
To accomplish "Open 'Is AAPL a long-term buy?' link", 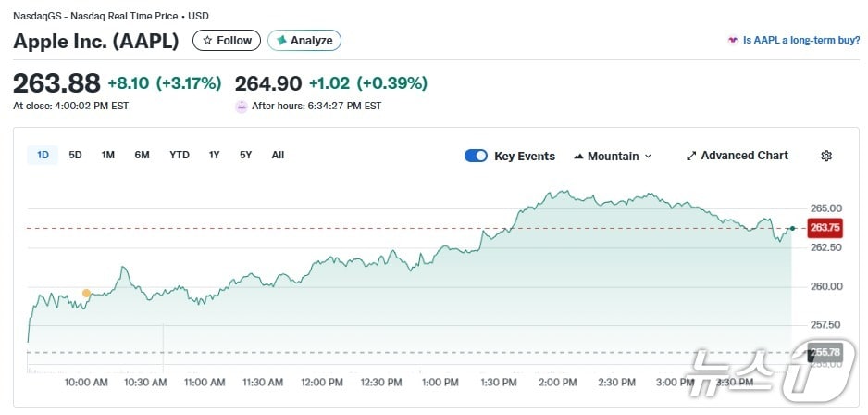I will click(801, 41).
